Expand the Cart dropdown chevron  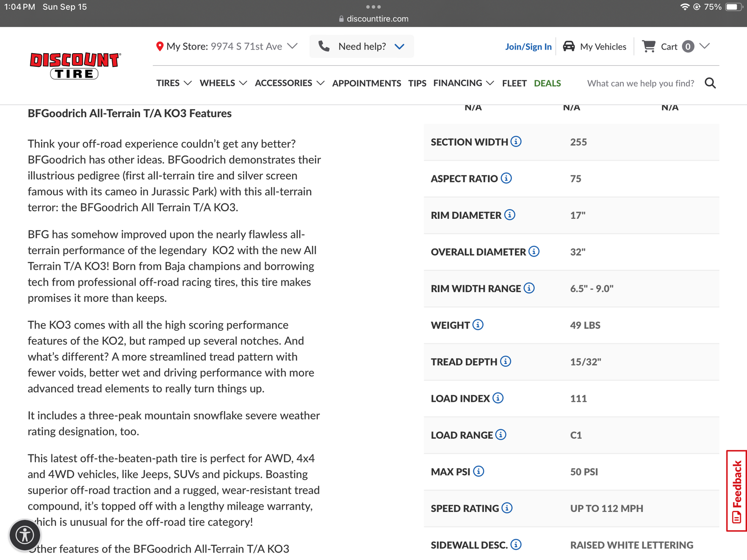[705, 46]
